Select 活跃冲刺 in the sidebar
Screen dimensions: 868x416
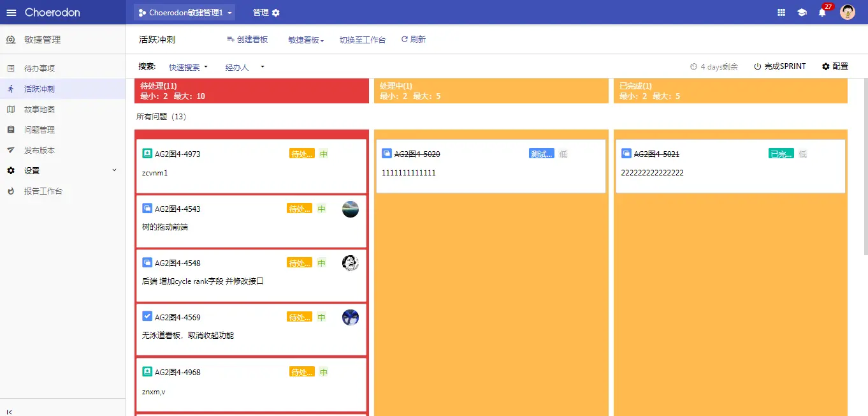[62, 89]
